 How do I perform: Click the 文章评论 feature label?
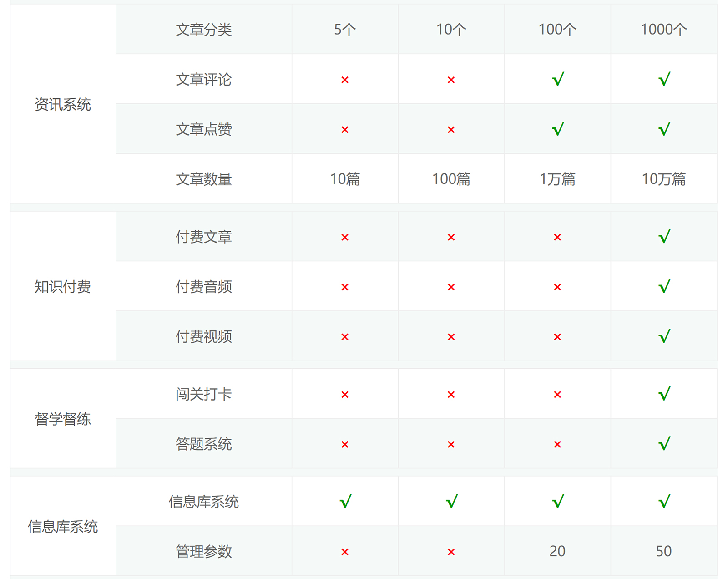tap(204, 80)
